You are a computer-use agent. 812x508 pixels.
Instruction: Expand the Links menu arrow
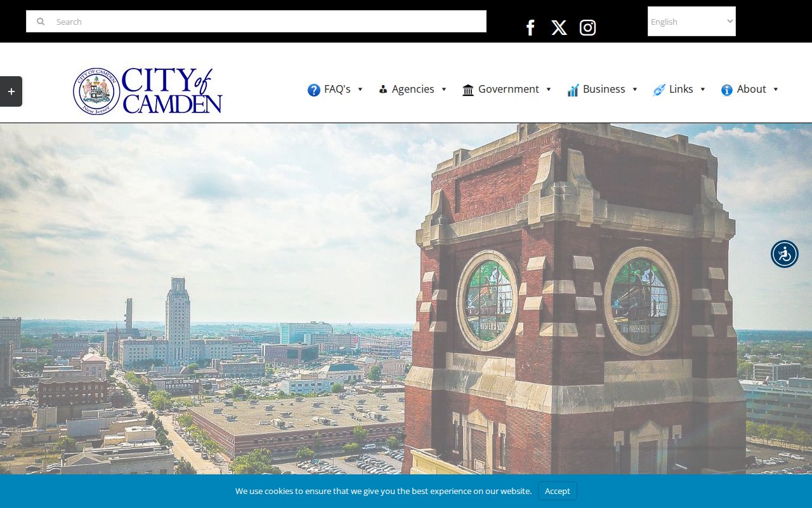[702, 90]
